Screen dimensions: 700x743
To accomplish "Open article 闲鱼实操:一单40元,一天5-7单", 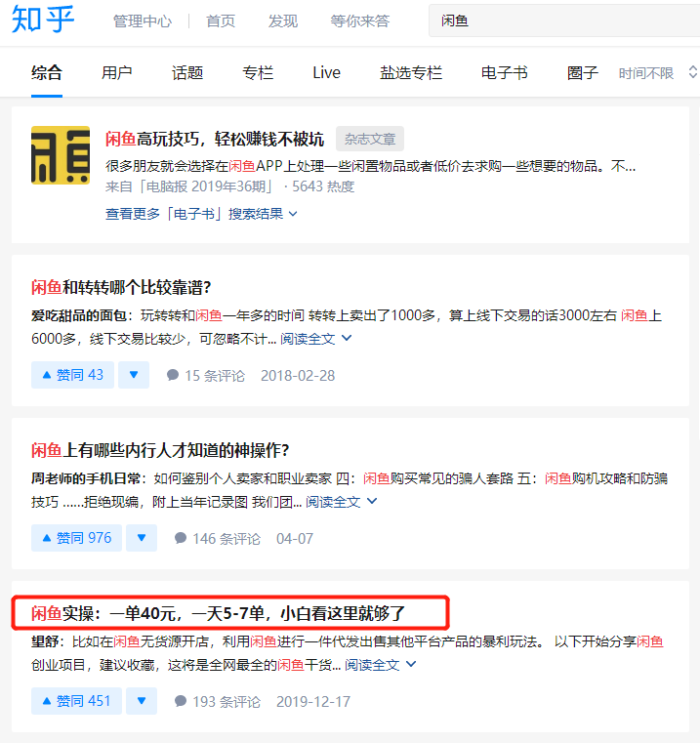I will coord(218,613).
